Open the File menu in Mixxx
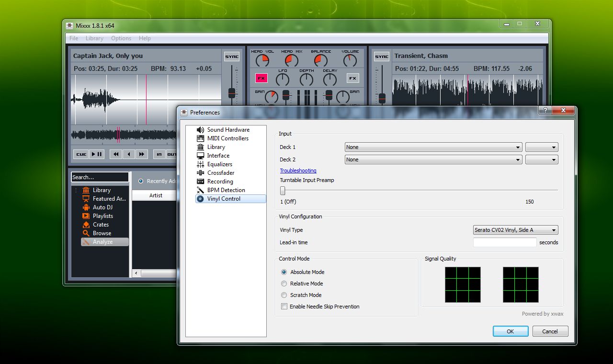The width and height of the screenshot is (613, 364). click(x=74, y=38)
